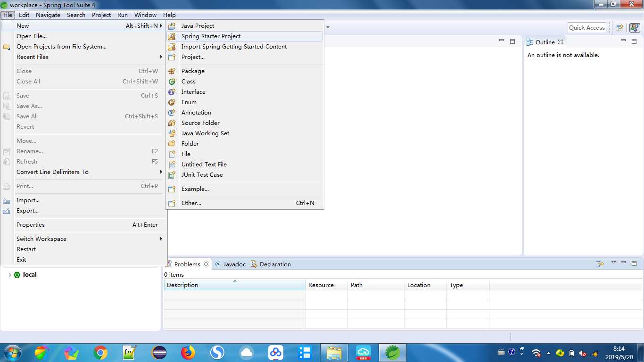Click the Open Perspective icon

[x=620, y=28]
